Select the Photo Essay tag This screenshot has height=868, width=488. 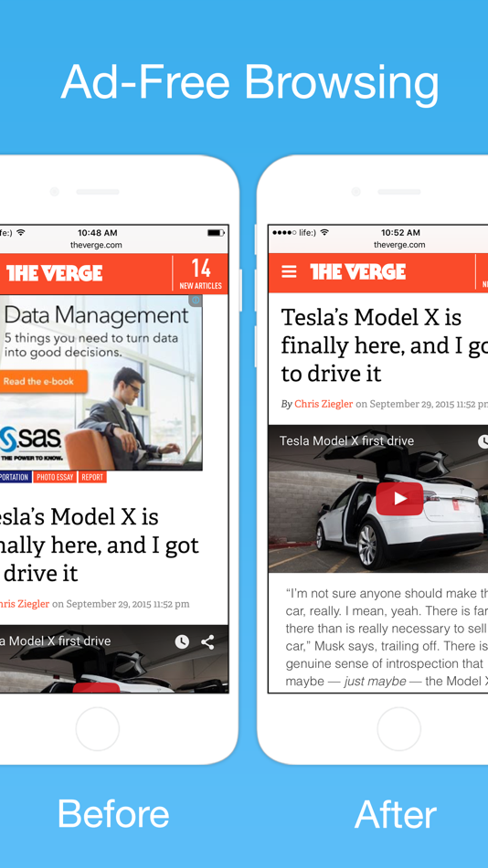[55, 477]
